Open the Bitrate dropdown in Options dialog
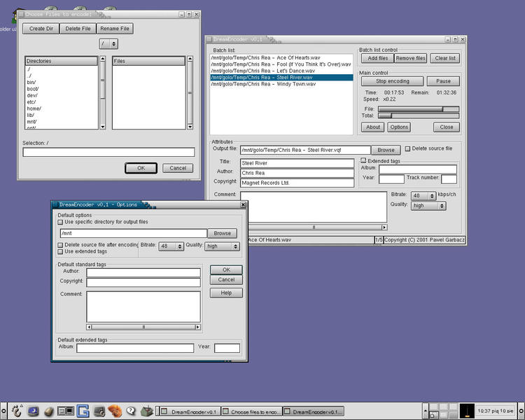 coord(171,246)
